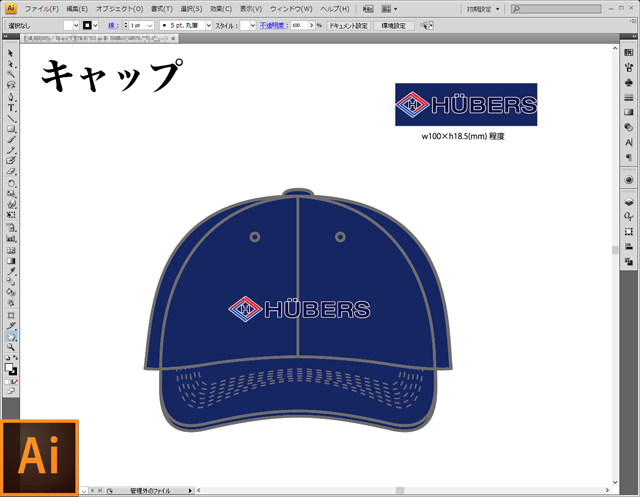640x497 pixels.
Task: Open the Stroke panel icon
Action: pos(629,98)
